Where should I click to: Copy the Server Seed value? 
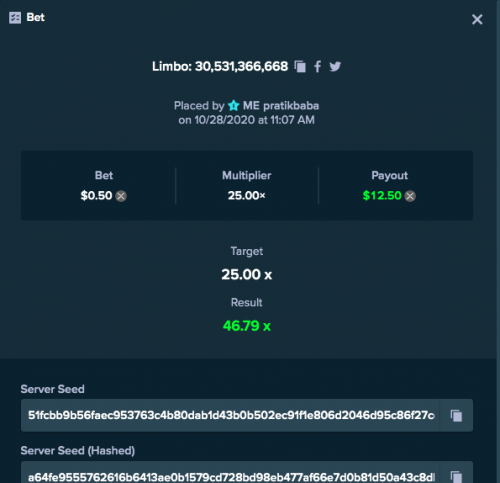456,415
